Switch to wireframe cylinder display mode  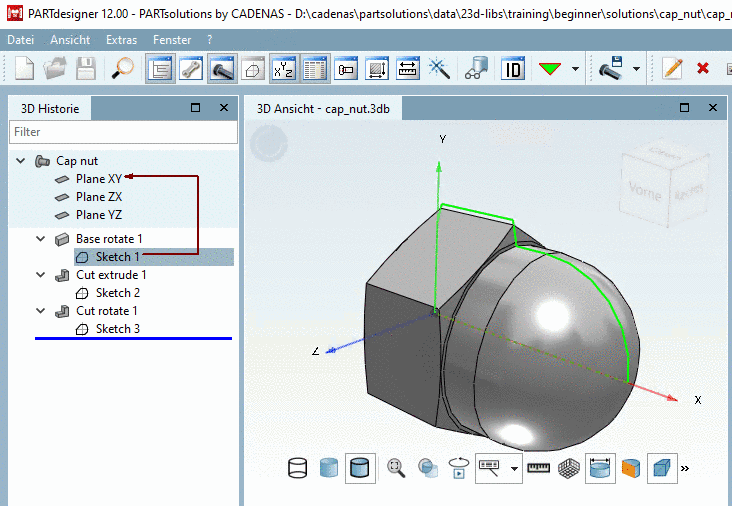[298, 468]
